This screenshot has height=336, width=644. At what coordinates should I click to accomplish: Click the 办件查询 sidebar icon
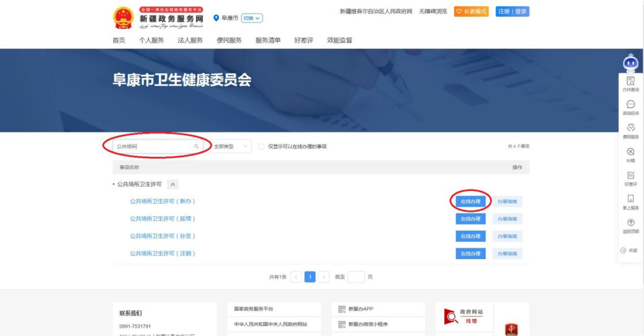[630, 81]
